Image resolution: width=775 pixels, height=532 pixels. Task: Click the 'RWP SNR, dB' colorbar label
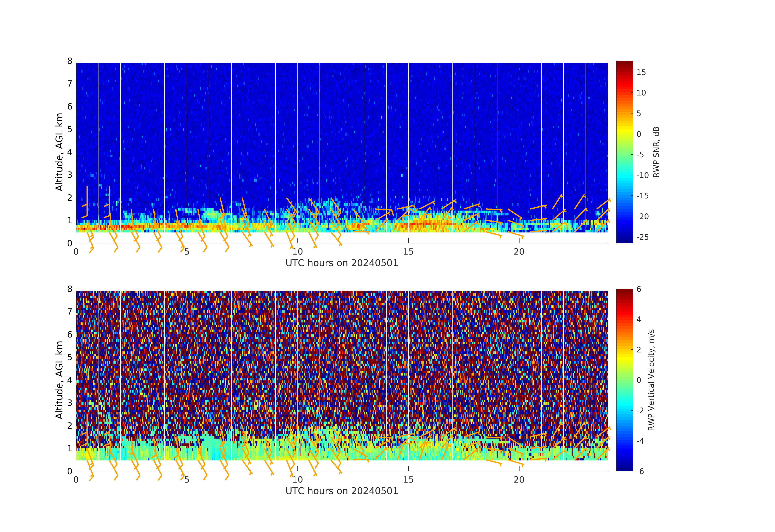point(656,152)
